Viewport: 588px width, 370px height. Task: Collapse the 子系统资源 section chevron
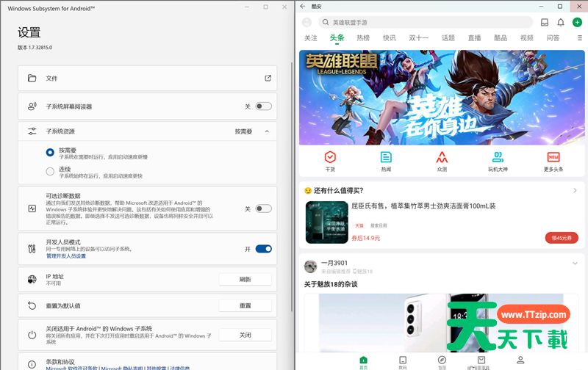(267, 131)
